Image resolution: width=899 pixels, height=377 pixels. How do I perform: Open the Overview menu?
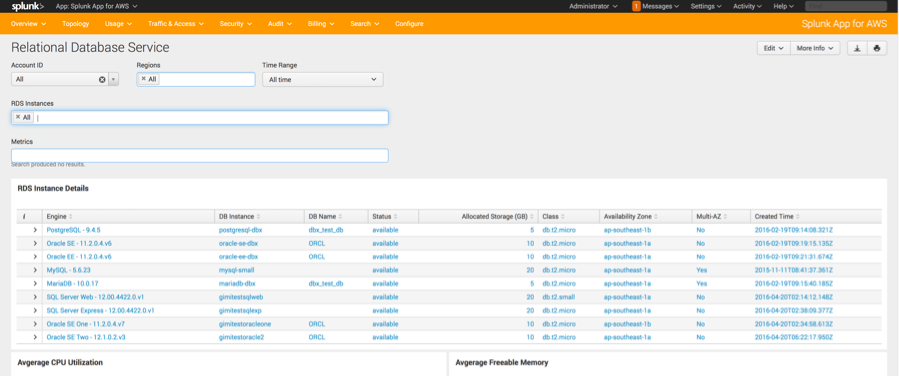[28, 24]
